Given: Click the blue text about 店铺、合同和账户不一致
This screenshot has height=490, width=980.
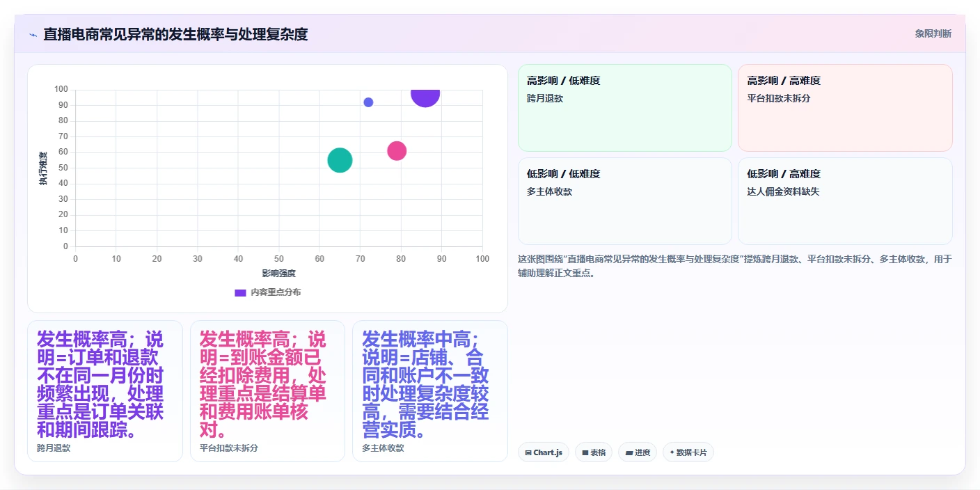Looking at the screenshot, I should point(425,384).
